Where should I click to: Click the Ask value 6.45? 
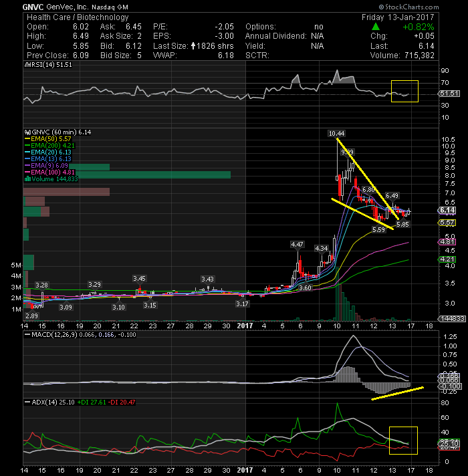134,27
